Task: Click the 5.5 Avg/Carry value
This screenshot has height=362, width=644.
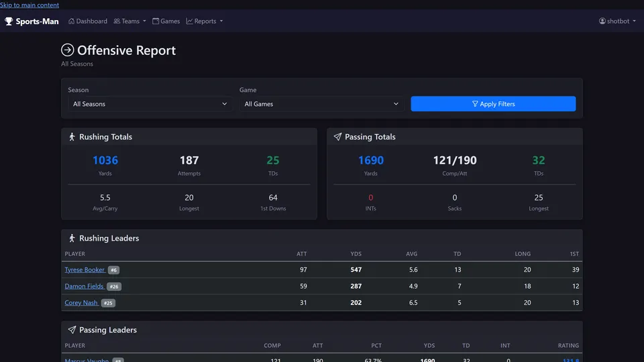Action: click(x=105, y=197)
